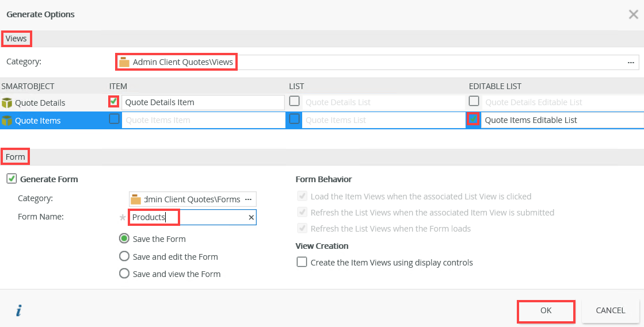Click the Forms category folder icon
Screen dimensions: 644x327
136,199
